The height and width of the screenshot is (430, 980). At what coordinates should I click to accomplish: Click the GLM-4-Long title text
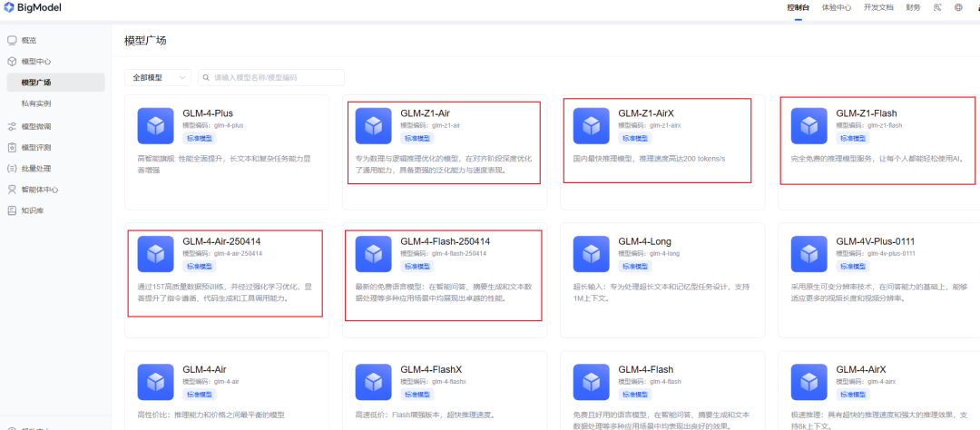[x=644, y=241]
